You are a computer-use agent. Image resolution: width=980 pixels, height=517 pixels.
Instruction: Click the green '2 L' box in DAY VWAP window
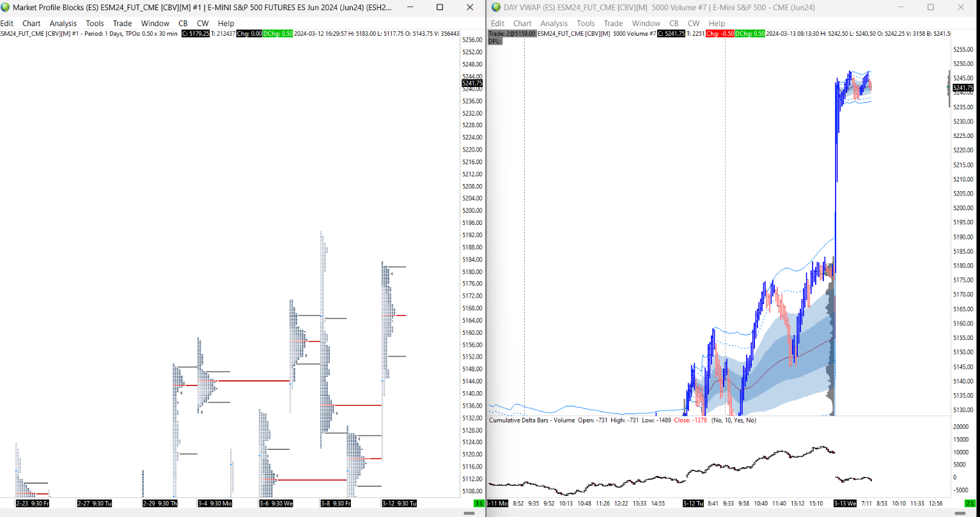pos(970,504)
